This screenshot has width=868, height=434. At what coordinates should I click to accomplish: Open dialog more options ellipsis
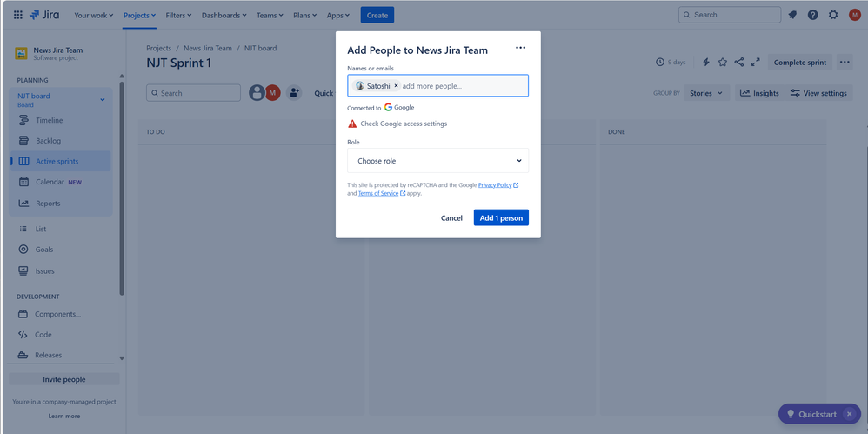pos(520,48)
